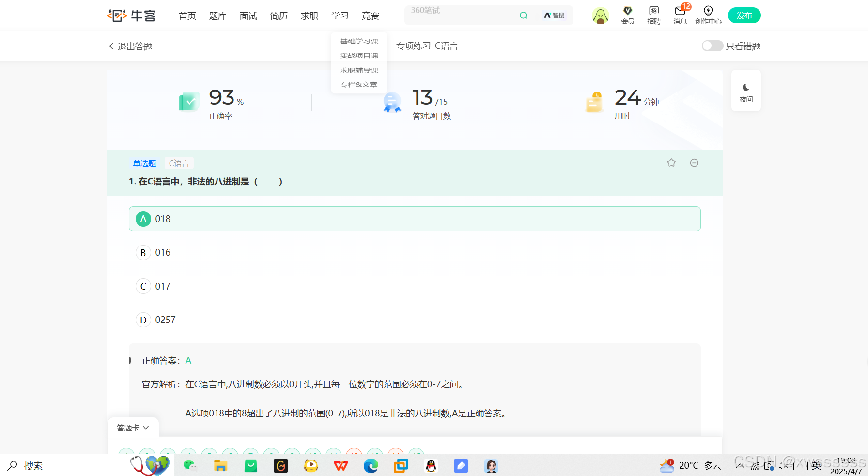Image resolution: width=868 pixels, height=476 pixels.
Task: Click the 单选题 tag
Action: [x=144, y=163]
